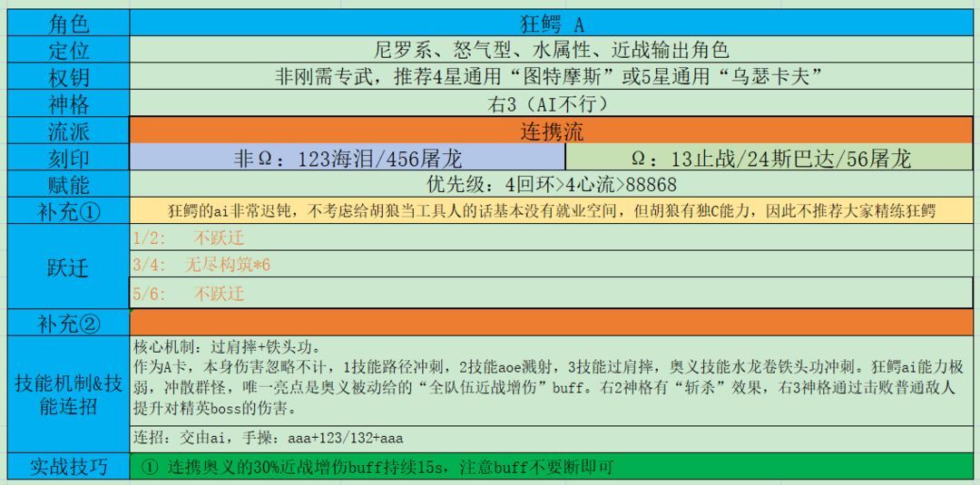Select the 补充② label cell
The width and height of the screenshot is (980, 485).
click(68, 323)
